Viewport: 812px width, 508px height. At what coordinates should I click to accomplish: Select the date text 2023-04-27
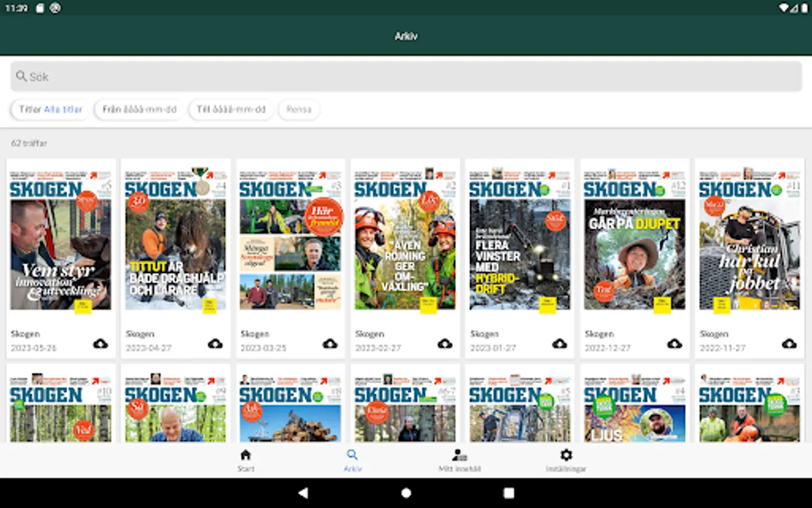tap(149, 348)
